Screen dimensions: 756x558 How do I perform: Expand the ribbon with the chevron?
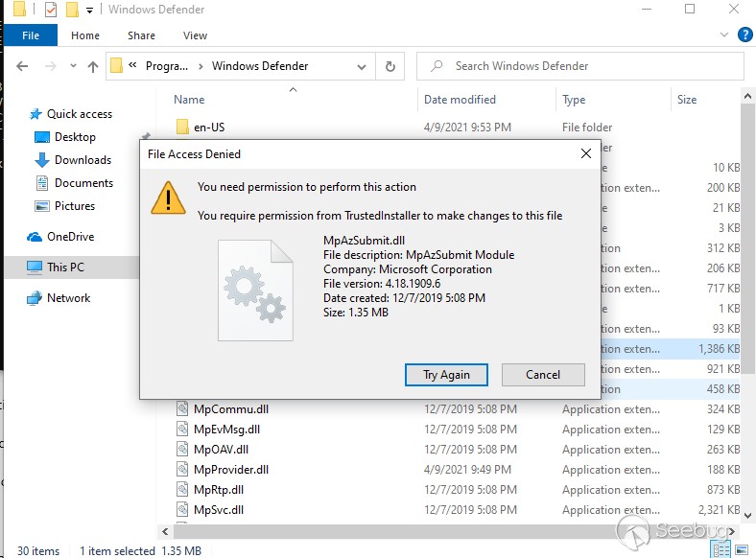(x=724, y=35)
